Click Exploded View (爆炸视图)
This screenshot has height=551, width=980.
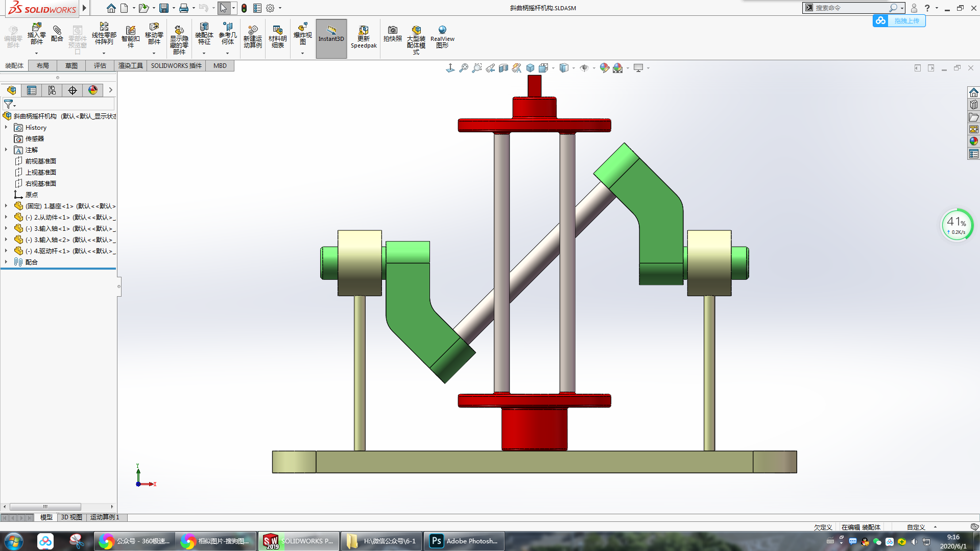(302, 35)
